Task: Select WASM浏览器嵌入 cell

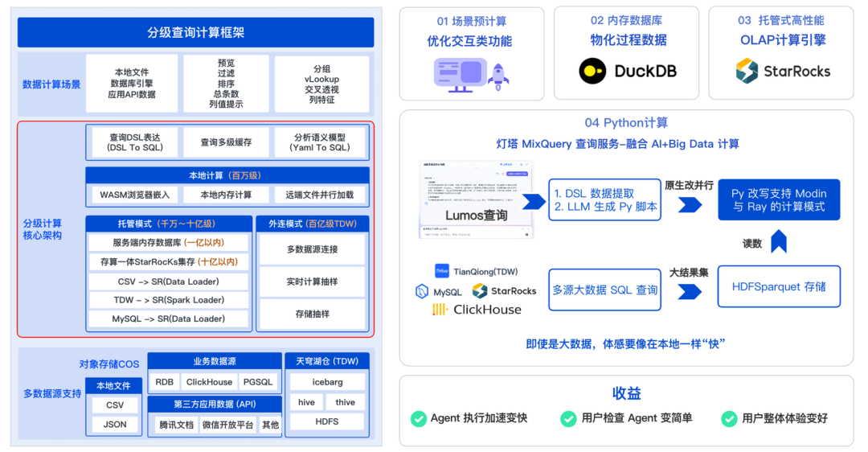Action: (x=134, y=195)
